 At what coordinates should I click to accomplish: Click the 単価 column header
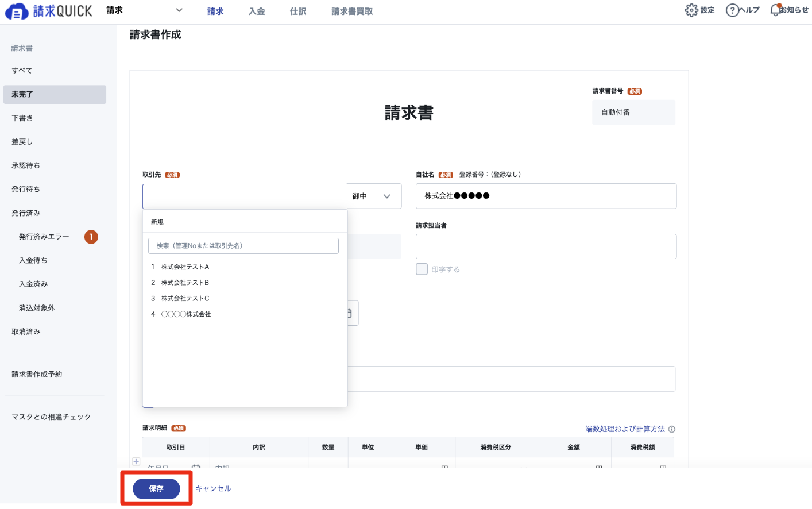click(x=422, y=447)
